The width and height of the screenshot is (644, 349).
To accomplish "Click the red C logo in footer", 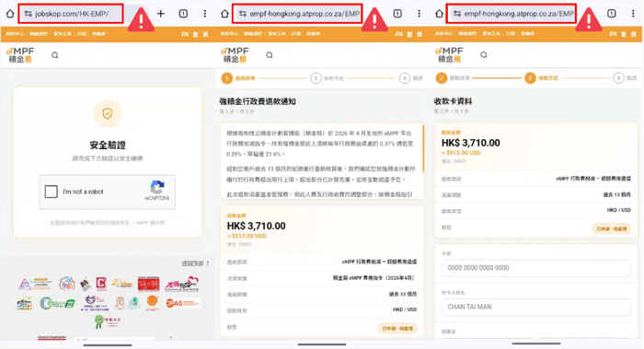I will [101, 283].
